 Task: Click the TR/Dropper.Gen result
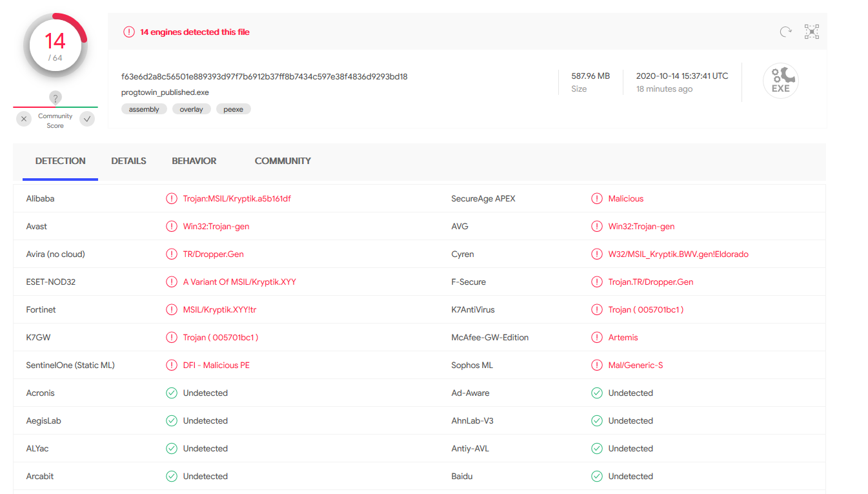[x=214, y=254]
